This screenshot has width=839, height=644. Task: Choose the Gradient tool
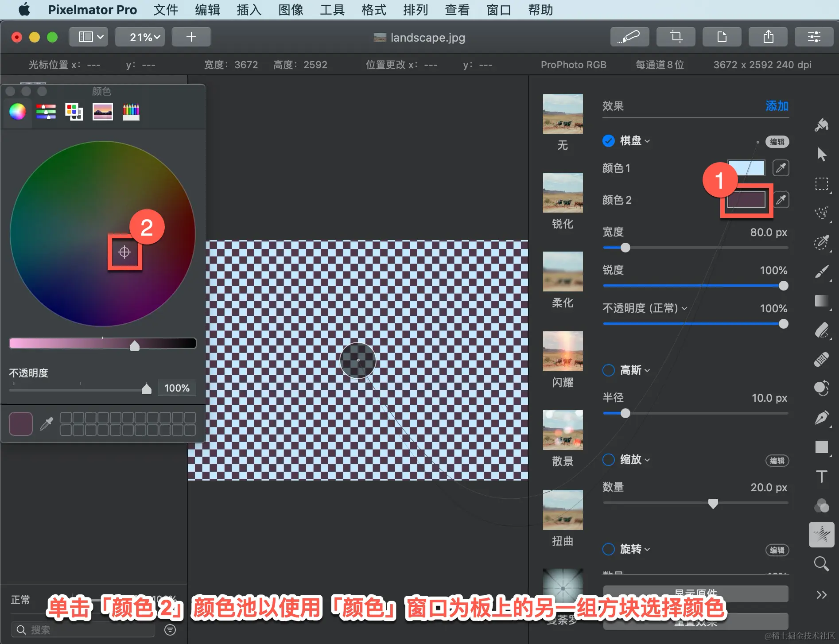(822, 301)
